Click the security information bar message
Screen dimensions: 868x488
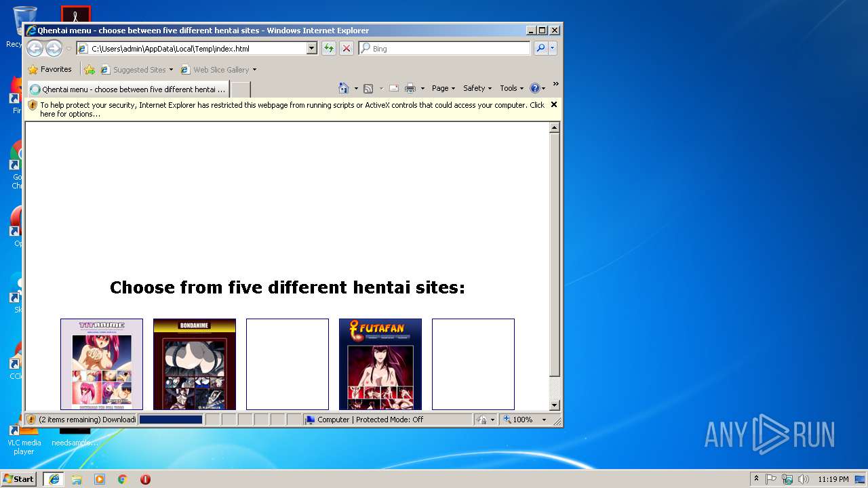point(292,109)
